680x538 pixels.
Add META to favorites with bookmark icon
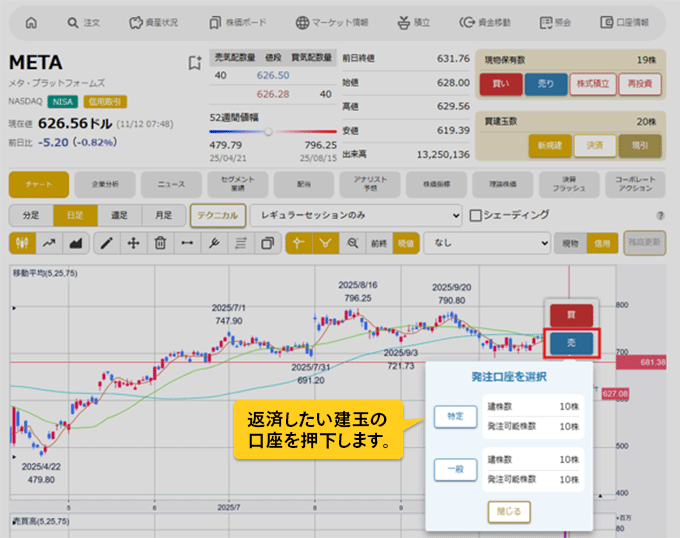click(x=194, y=63)
